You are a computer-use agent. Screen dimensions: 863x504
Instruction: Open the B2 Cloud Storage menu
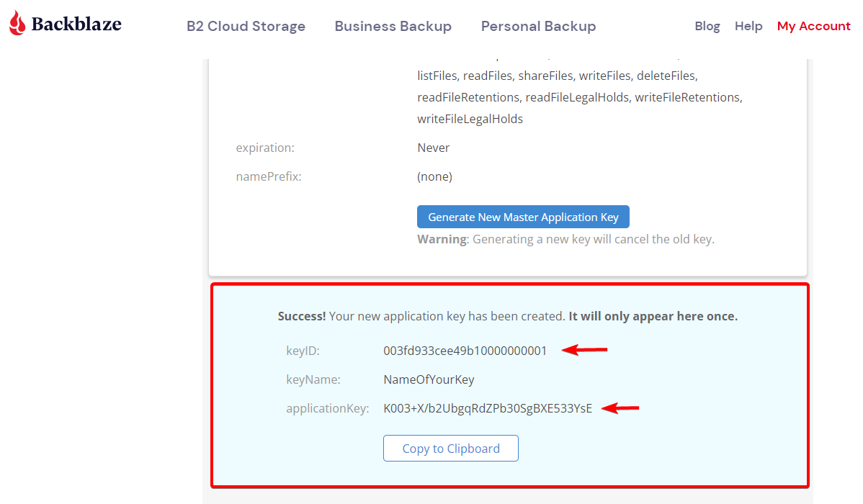tap(246, 26)
